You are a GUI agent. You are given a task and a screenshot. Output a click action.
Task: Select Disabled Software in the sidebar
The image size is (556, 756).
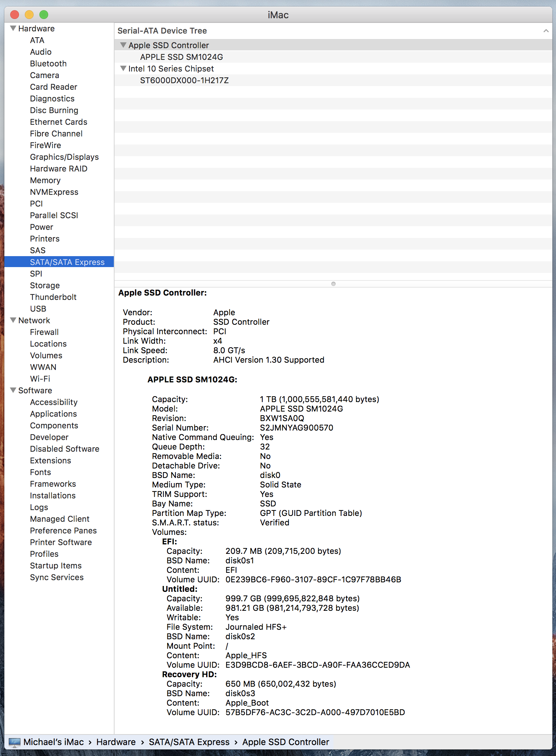[65, 449]
